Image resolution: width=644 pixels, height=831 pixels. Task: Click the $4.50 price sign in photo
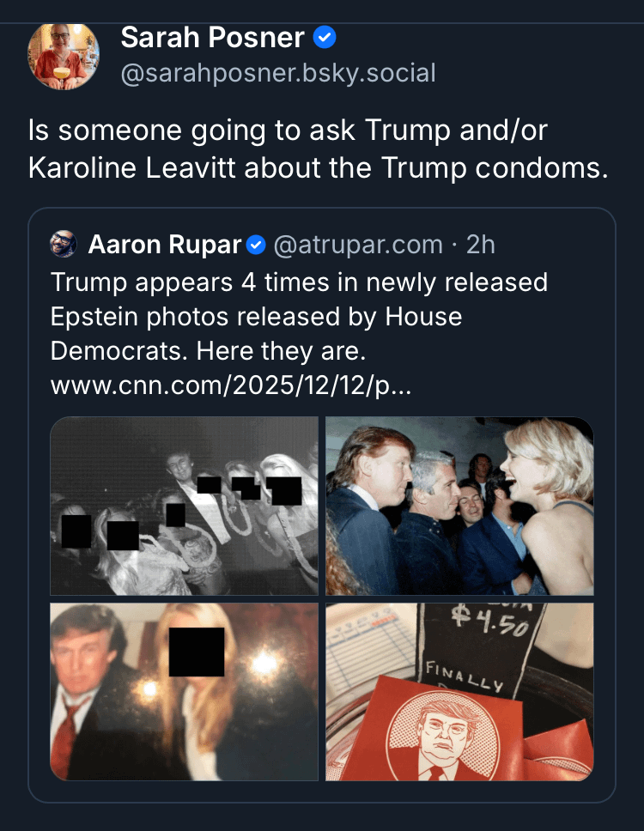click(490, 622)
